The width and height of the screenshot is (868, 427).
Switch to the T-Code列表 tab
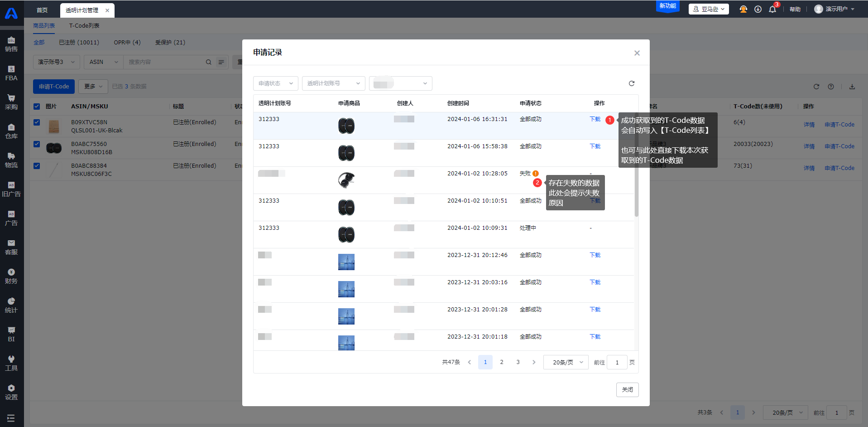[x=84, y=26]
